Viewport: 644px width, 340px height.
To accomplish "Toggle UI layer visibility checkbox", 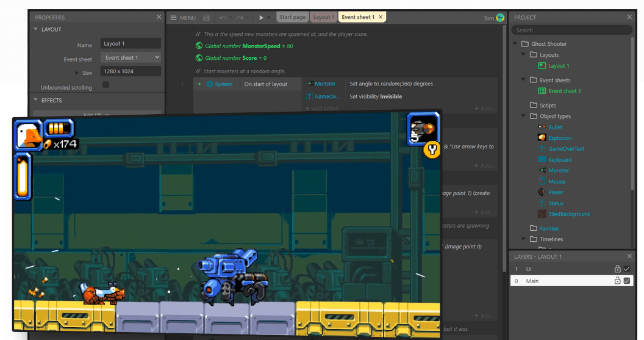I will click(627, 269).
